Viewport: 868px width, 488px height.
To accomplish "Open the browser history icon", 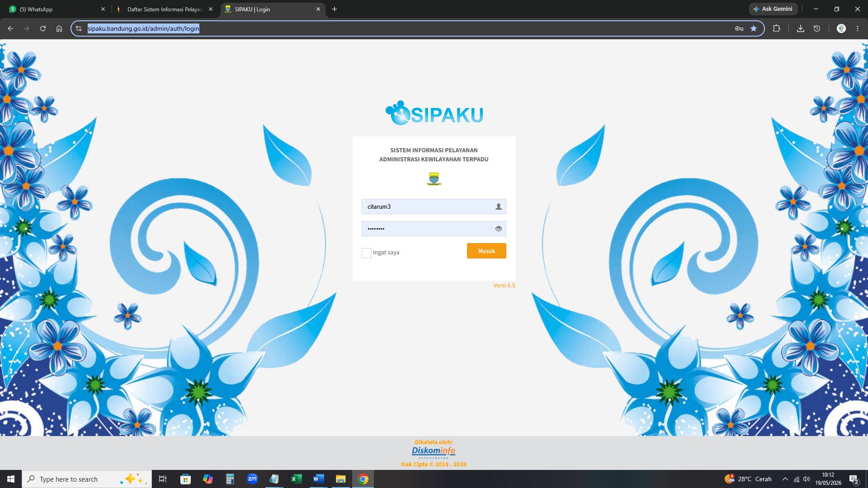I will 817,28.
